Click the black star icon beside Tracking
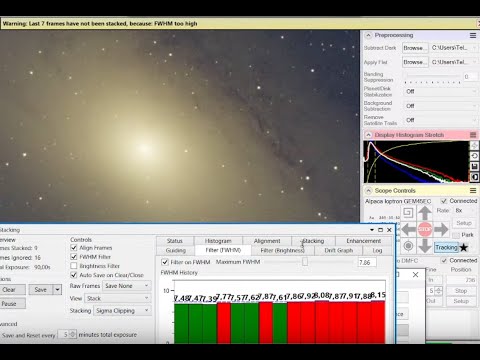This screenshot has width=480, height=360. point(464,247)
